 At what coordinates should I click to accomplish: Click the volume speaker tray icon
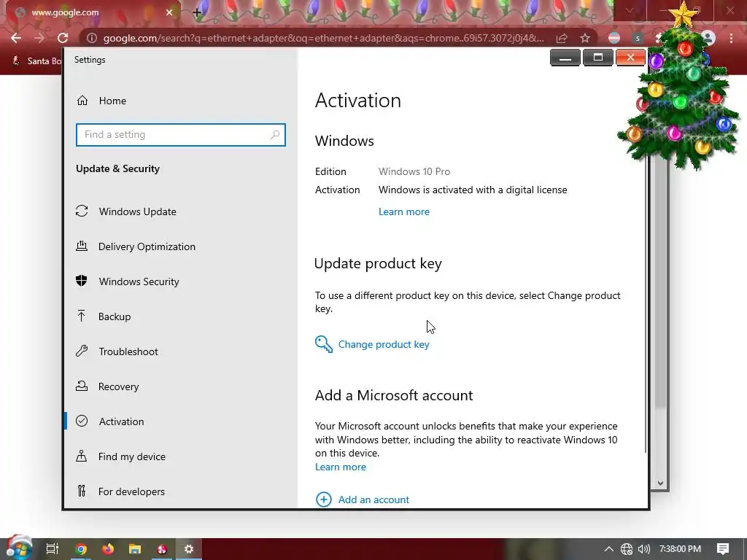click(x=643, y=549)
